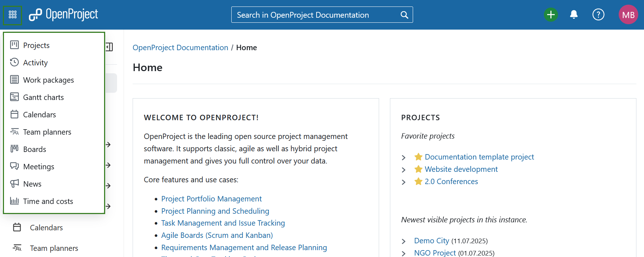Open the Website development project link
Screen dimensions: 644x257
461,169
